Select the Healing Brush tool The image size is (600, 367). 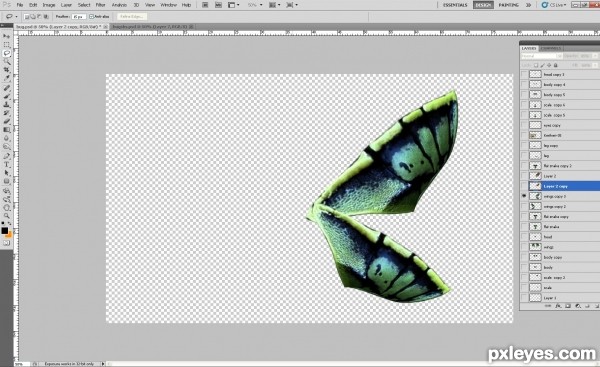[7, 88]
